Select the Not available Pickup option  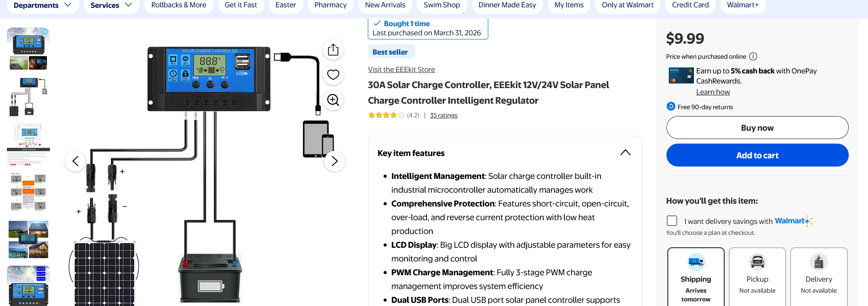[757, 275]
